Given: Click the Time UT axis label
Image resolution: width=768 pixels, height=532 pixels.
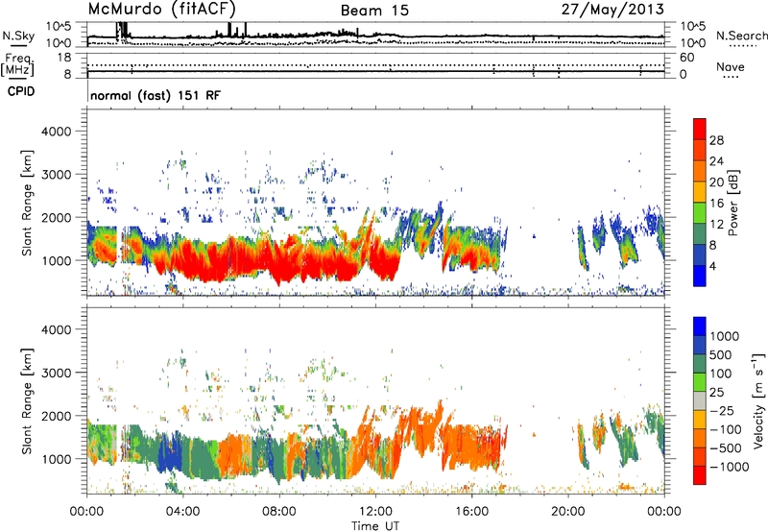Looking at the screenshot, I should pyautogui.click(x=375, y=526).
